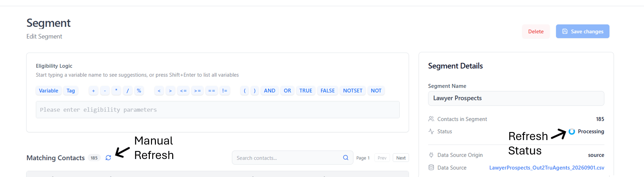Viewport: 644px width, 177px height.
Task: Click the Edit Segment subtitle
Action: click(44, 36)
